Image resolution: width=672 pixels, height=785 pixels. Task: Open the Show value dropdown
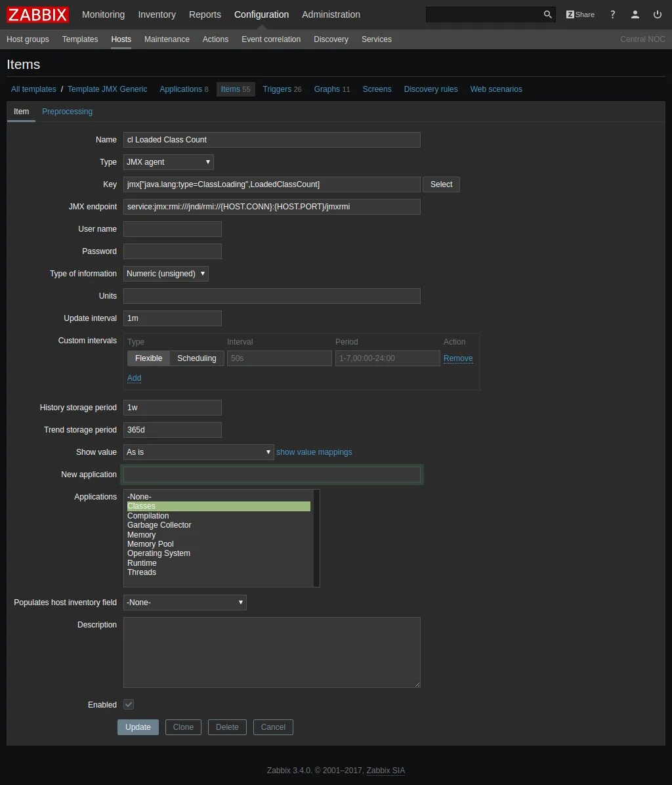(199, 452)
